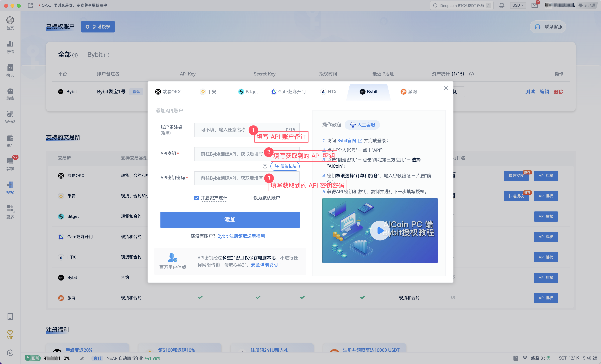The width and height of the screenshot is (601, 364).
Task: Click help icon beside 智能粘贴
Action: pos(265,166)
